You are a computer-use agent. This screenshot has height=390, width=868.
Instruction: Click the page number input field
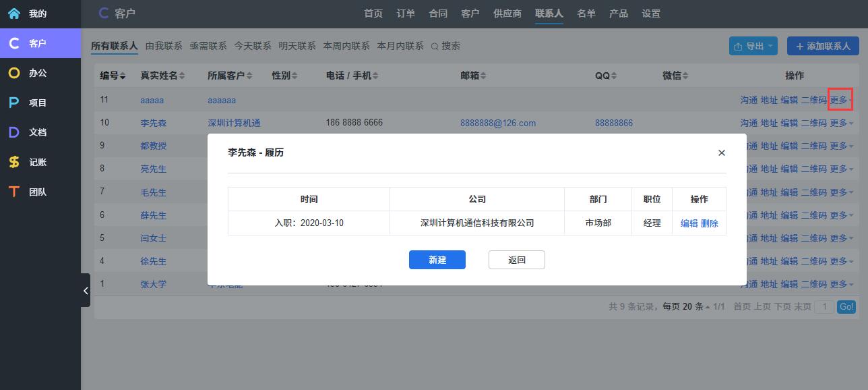(x=824, y=306)
